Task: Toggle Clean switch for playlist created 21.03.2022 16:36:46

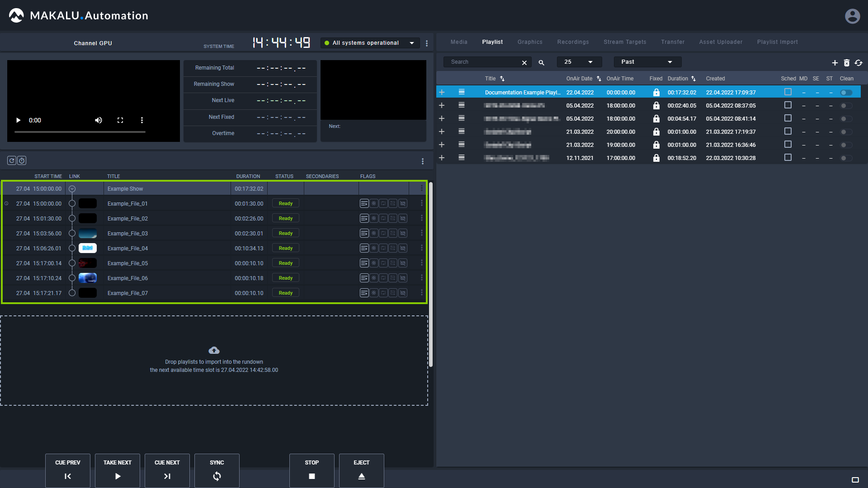Action: [x=846, y=145]
